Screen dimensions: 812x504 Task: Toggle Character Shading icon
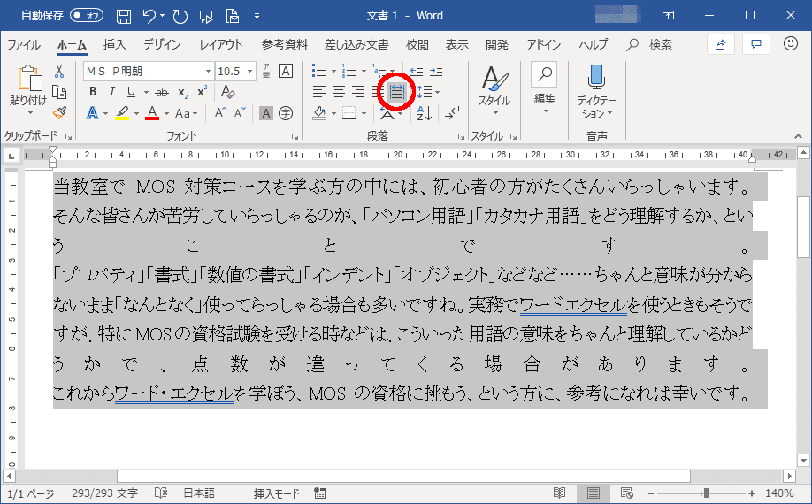click(x=265, y=113)
